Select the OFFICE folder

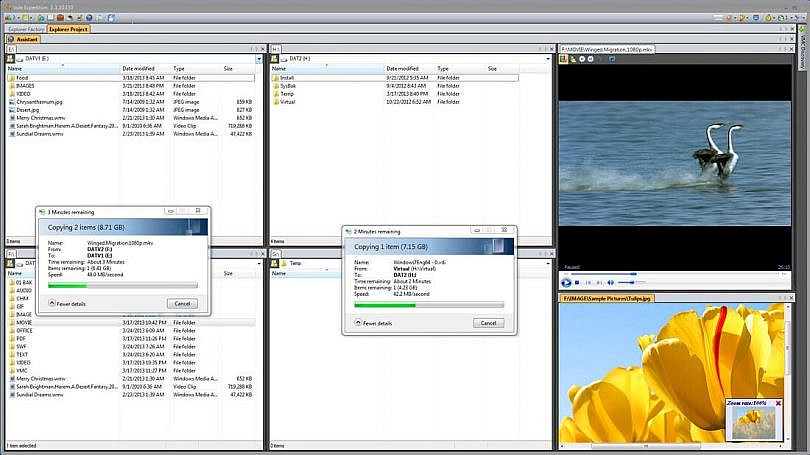pos(131,331)
